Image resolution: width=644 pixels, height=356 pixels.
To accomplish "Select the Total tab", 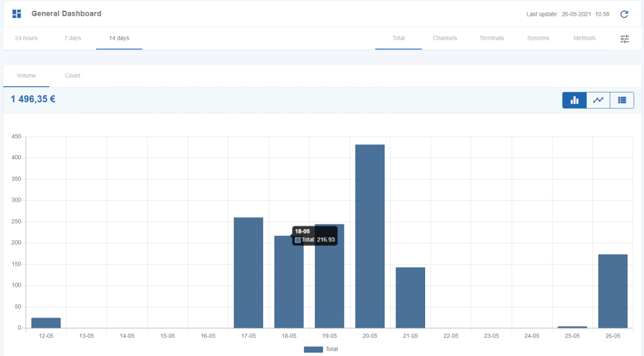I will pos(398,38).
